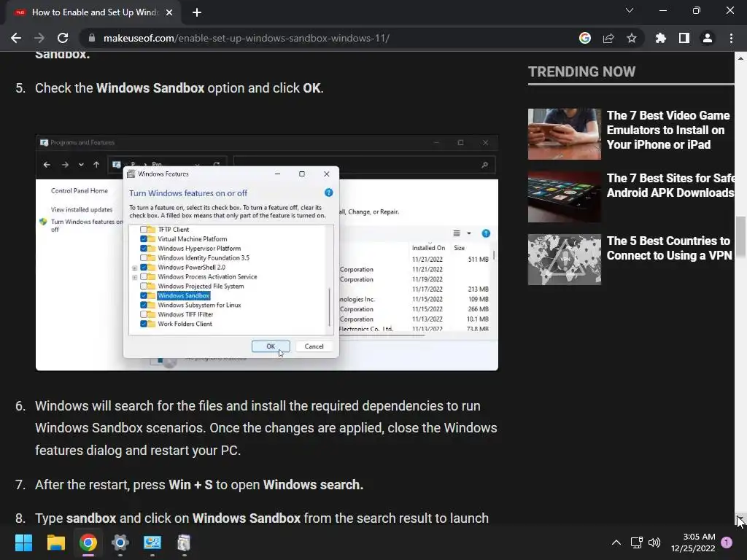
Task: Click the VPN world map thumbnail
Action: (x=565, y=260)
